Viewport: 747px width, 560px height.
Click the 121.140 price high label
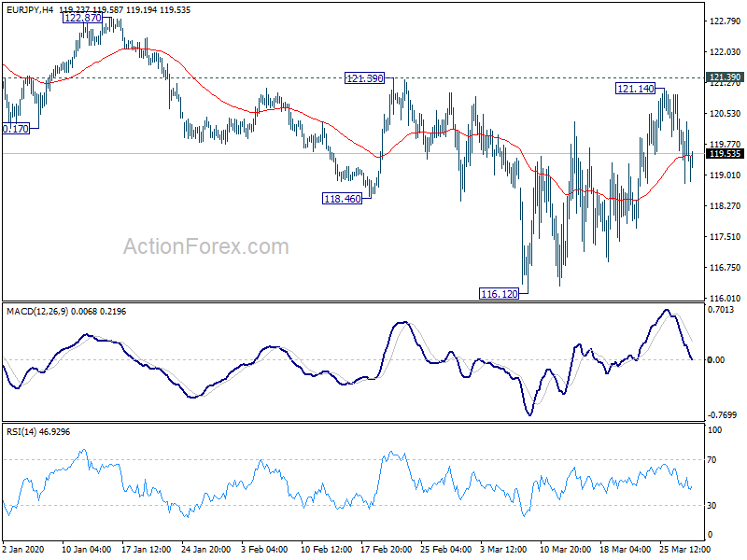coord(636,89)
